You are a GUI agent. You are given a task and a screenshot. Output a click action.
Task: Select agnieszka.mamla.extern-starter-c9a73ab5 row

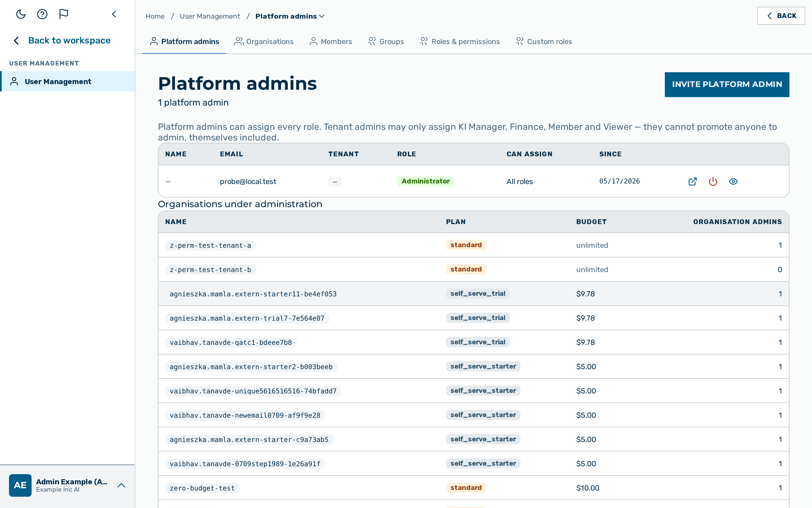coord(473,439)
